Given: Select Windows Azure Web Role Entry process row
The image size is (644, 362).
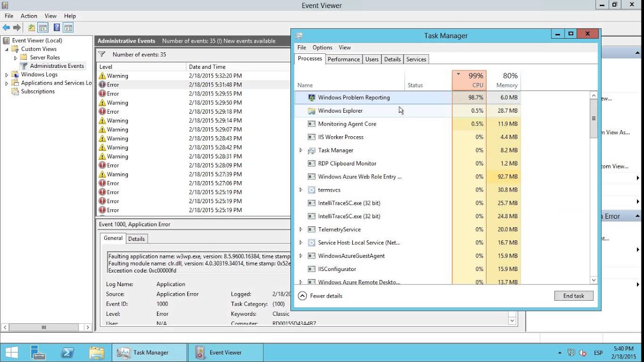Looking at the screenshot, I should 408,177.
